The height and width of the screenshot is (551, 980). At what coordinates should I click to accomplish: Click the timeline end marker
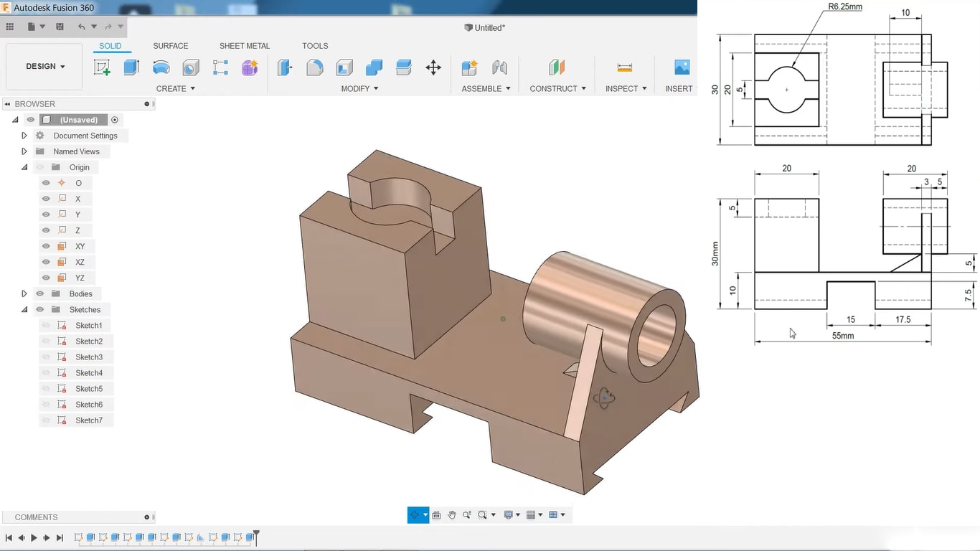tap(256, 536)
